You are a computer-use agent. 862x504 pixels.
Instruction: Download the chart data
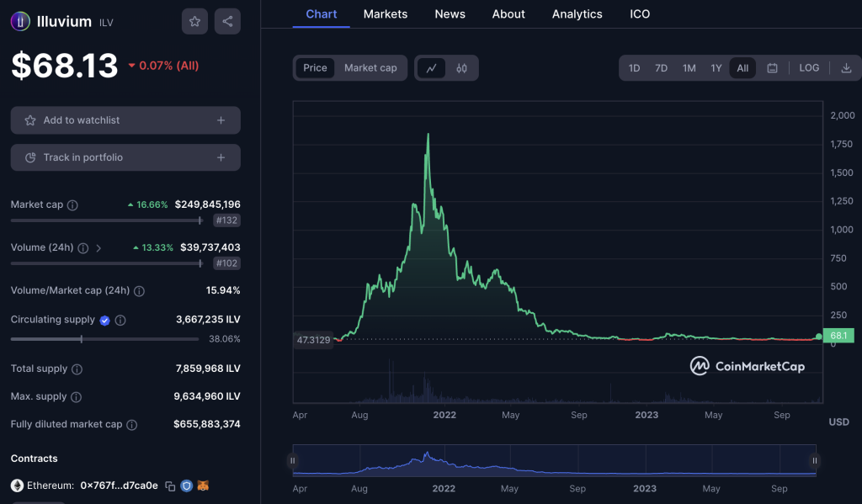tap(846, 68)
